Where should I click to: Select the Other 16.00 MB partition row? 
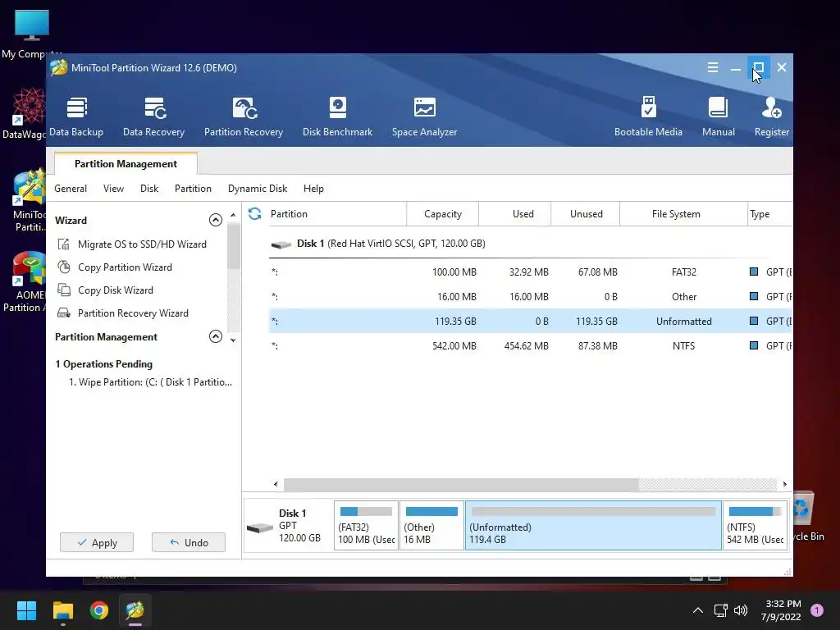(x=531, y=297)
